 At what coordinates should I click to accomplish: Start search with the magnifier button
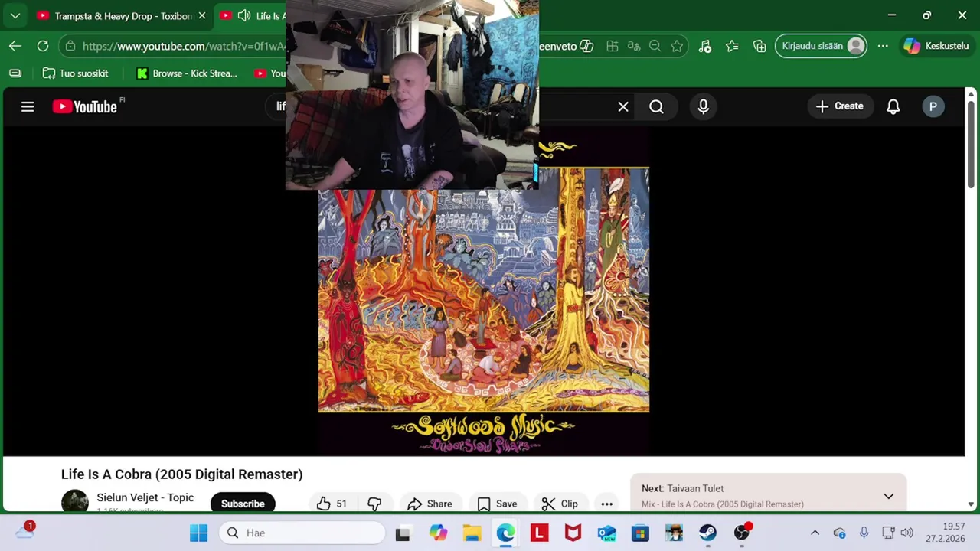(x=657, y=107)
